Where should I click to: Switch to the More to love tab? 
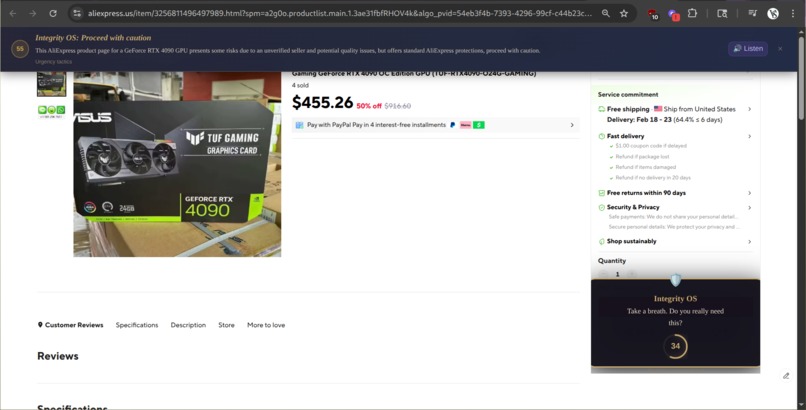(x=266, y=325)
